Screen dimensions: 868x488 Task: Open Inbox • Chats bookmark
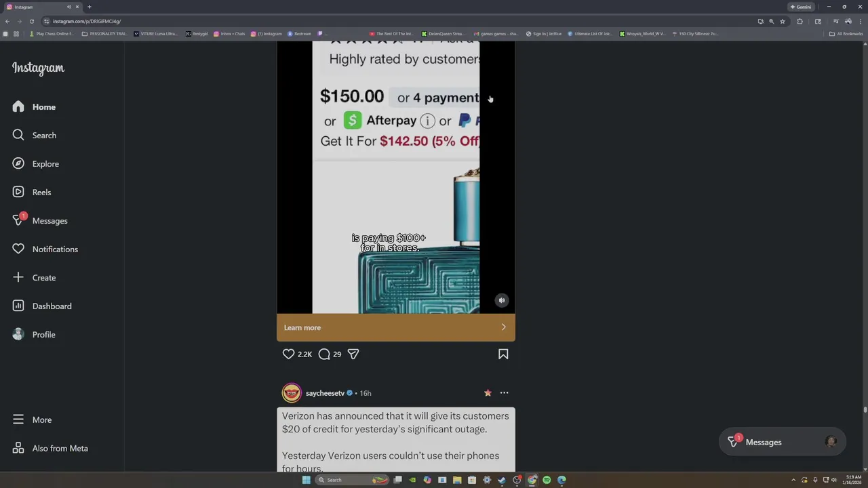tap(229, 33)
